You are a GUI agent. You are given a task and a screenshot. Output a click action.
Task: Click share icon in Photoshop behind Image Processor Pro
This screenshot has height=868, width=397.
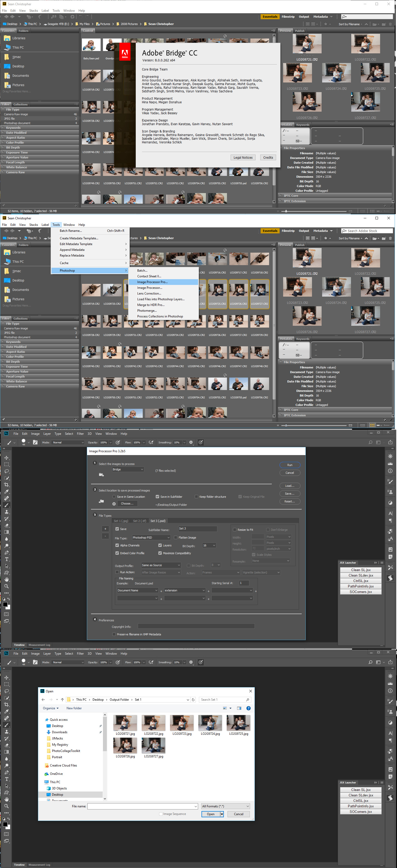[390, 442]
